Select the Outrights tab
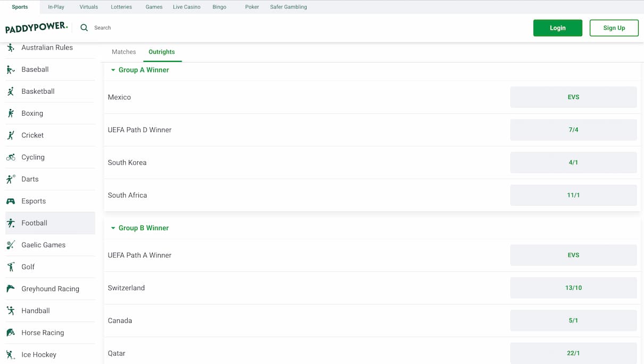644x364 pixels. pos(162,52)
